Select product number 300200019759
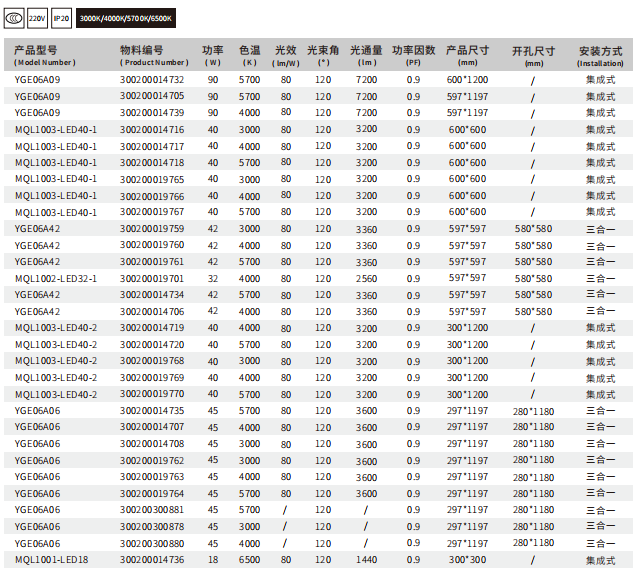 coord(152,229)
